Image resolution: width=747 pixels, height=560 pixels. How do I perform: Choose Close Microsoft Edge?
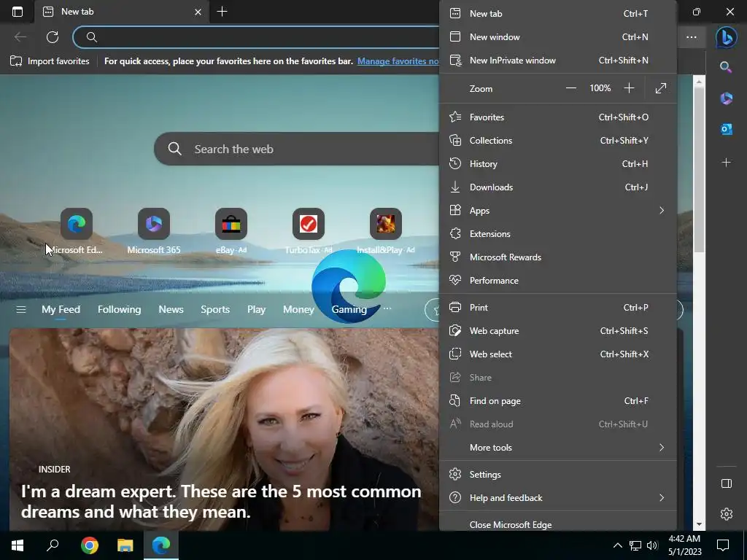558,525
